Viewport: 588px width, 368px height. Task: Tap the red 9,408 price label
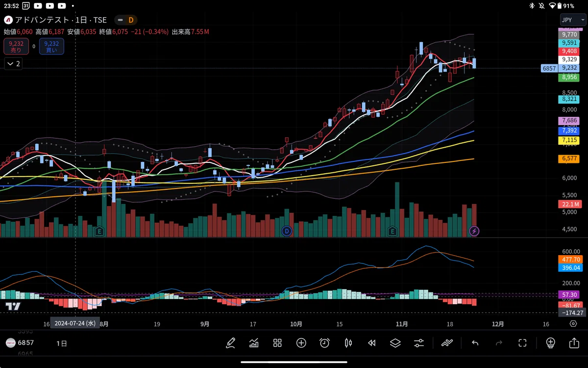click(x=569, y=51)
